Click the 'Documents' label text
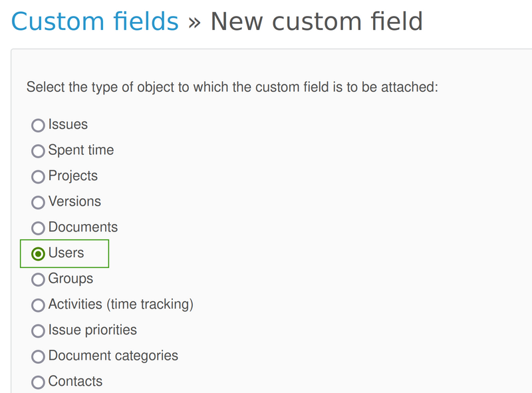Viewport: 532px width, 393px height. tap(83, 227)
